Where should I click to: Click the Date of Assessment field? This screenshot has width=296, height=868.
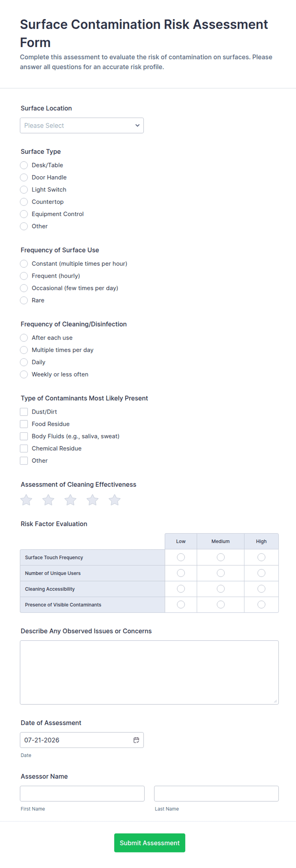click(x=82, y=740)
